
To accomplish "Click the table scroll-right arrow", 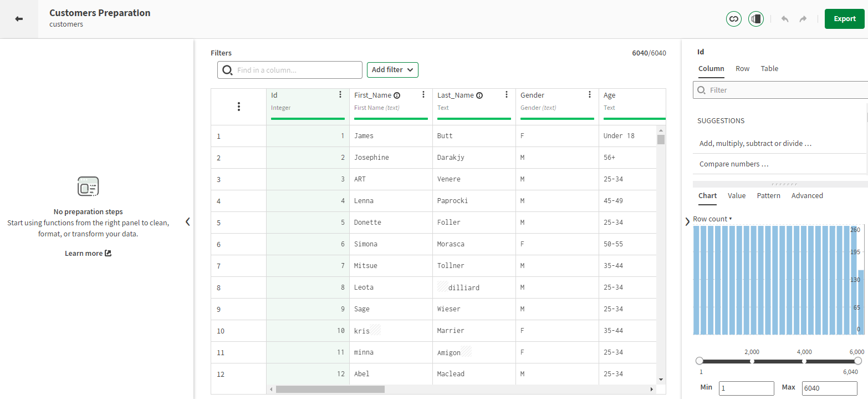I will click(652, 390).
